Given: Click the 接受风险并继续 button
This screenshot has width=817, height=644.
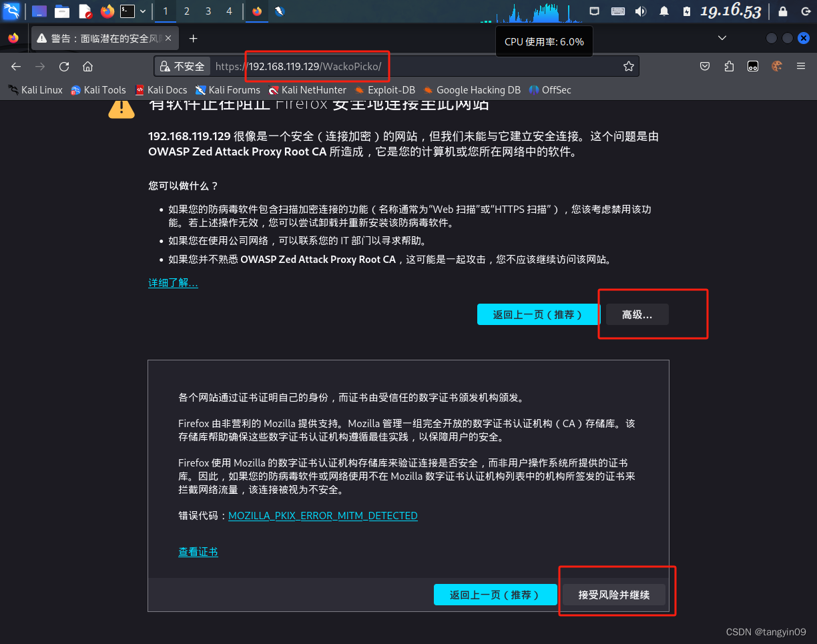Looking at the screenshot, I should [x=613, y=595].
